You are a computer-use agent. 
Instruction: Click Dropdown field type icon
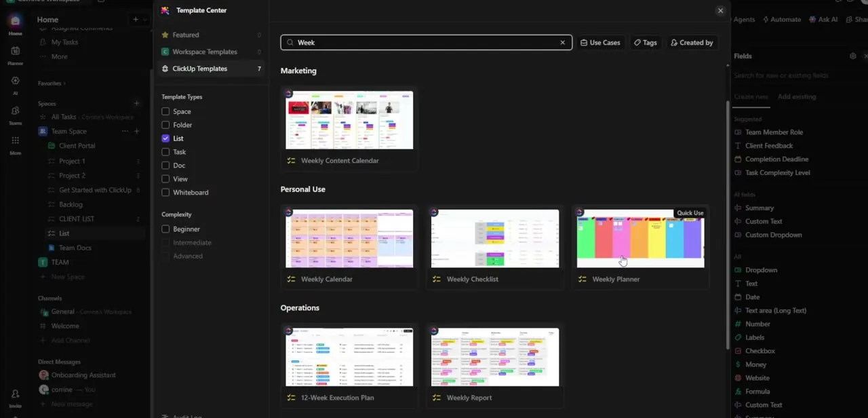(x=738, y=270)
